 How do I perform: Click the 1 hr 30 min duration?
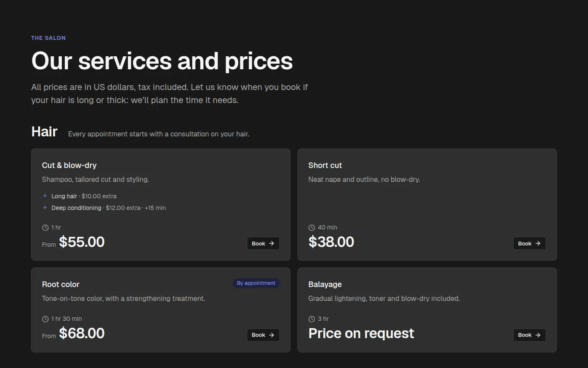coord(67,319)
